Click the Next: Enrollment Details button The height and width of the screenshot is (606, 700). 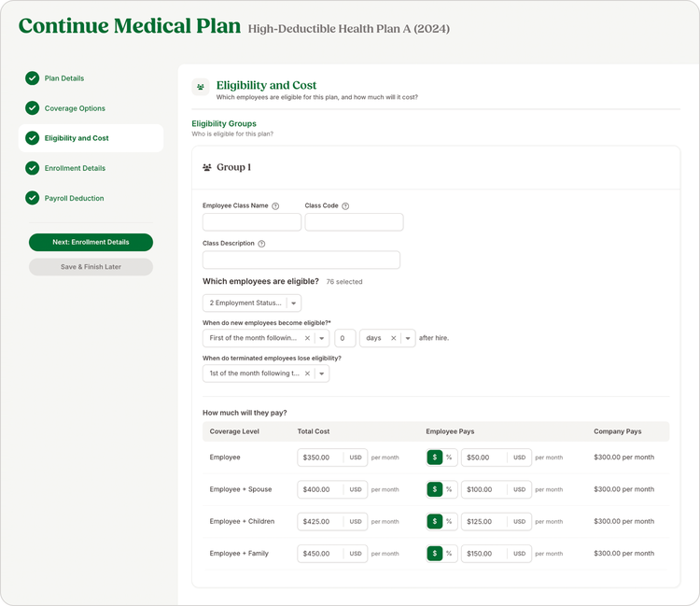click(x=91, y=242)
